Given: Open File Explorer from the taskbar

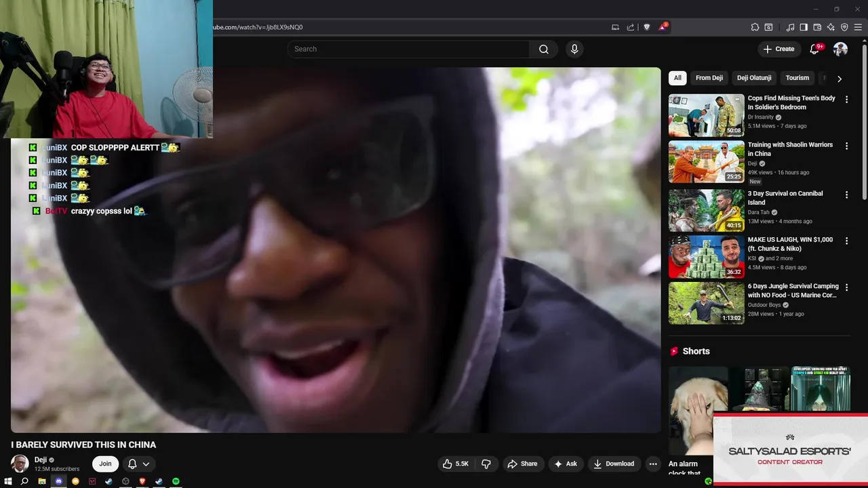Looking at the screenshot, I should [42, 481].
